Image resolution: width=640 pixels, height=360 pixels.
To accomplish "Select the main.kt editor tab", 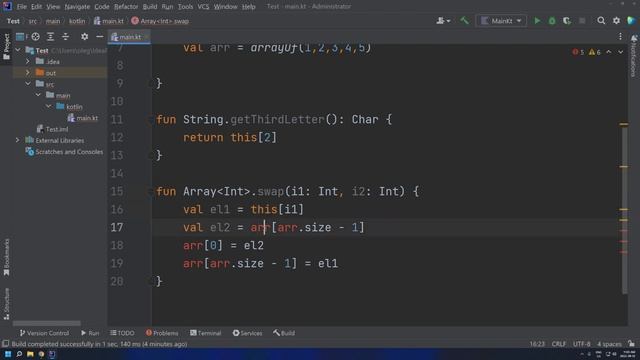I will tap(130, 37).
